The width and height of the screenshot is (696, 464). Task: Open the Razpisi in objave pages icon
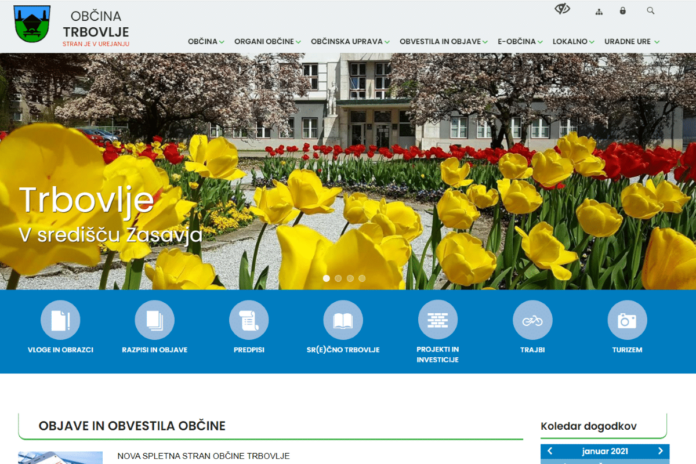coord(154,320)
